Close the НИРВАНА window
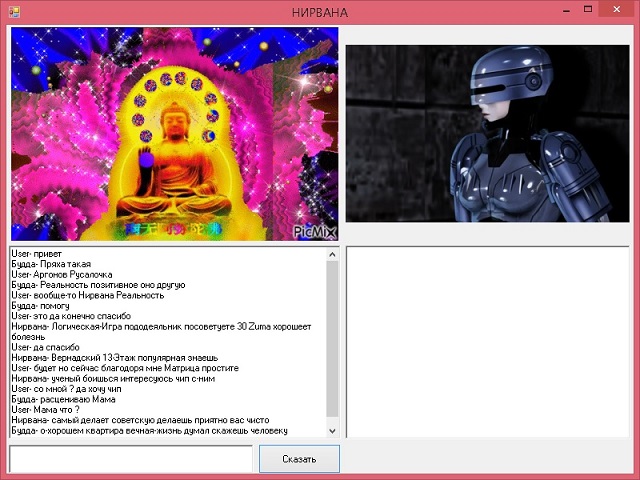This screenshot has height=480, width=640. [617, 9]
